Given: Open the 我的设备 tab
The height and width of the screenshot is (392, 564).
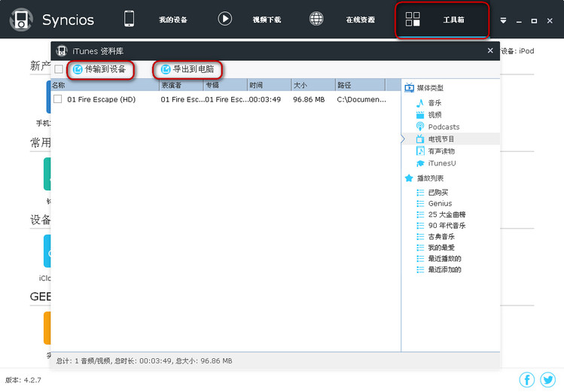Looking at the screenshot, I should pyautogui.click(x=173, y=20).
